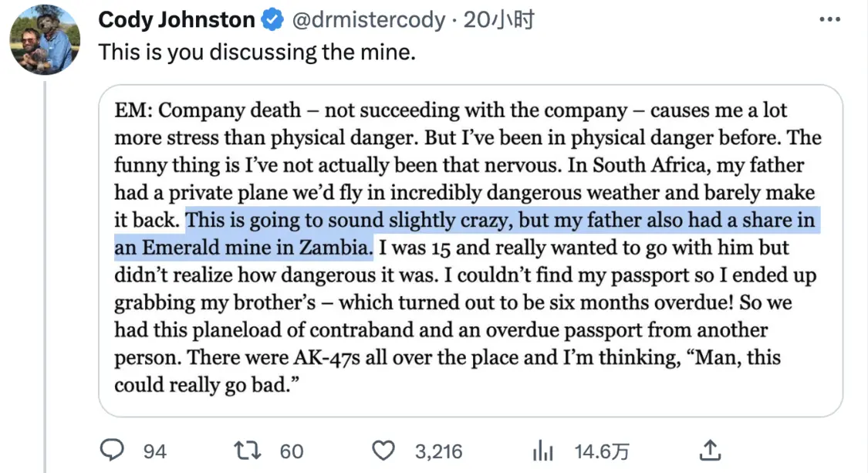Click the 3,216 likes count
Viewport: 868px width, 473px height.
pyautogui.click(x=438, y=451)
